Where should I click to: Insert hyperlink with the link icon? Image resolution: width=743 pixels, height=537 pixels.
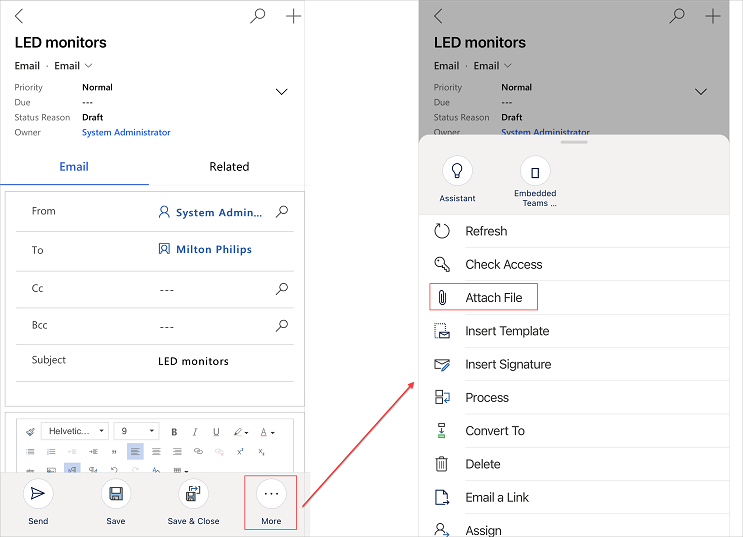[198, 451]
